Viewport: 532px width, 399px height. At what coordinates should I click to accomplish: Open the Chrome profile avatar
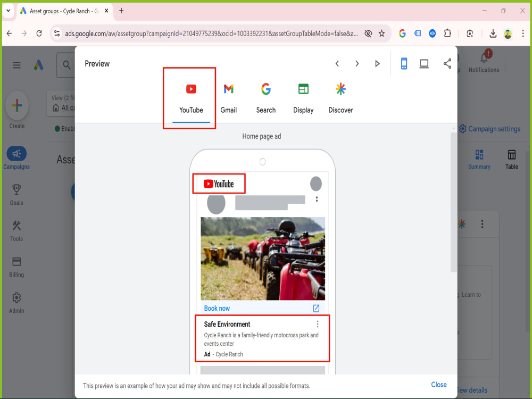click(x=508, y=34)
